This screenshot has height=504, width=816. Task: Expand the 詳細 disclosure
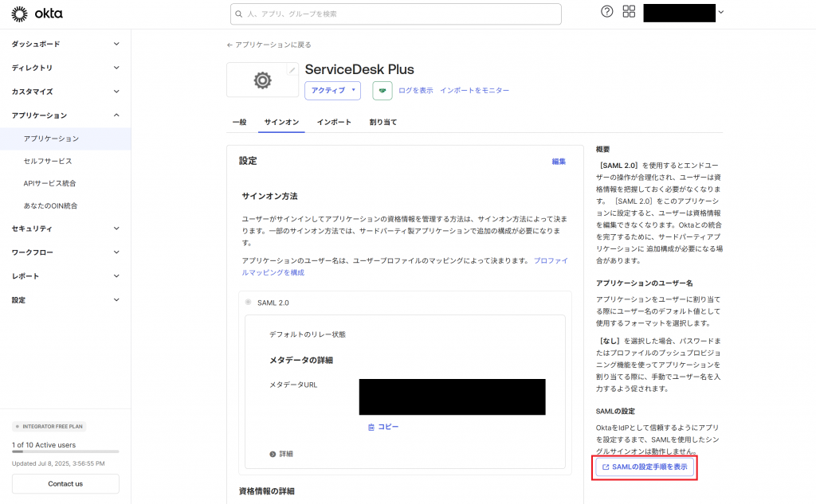[281, 454]
